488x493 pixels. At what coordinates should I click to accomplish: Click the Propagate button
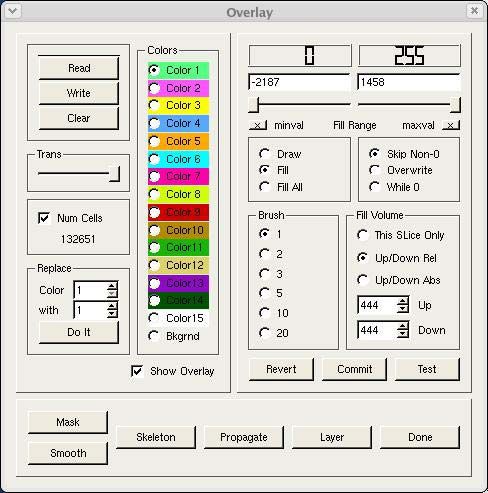coord(244,437)
